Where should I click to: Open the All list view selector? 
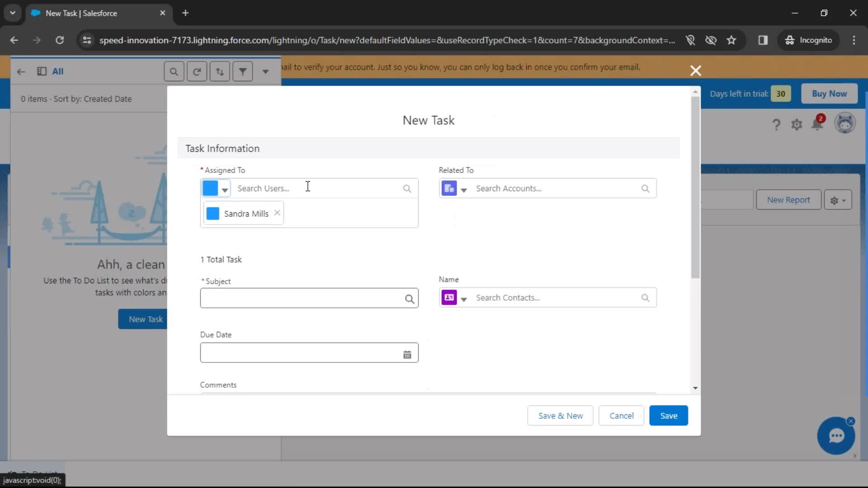coord(51,71)
